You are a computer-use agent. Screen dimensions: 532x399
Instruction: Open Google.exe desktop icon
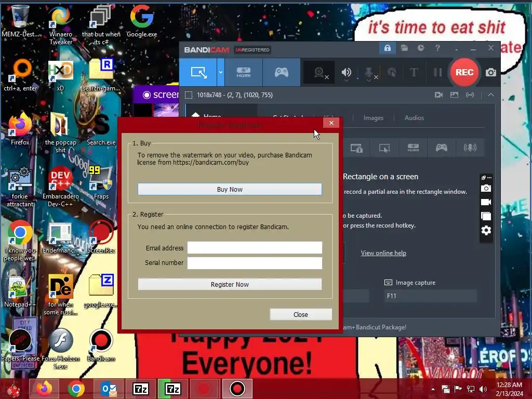coord(141,20)
